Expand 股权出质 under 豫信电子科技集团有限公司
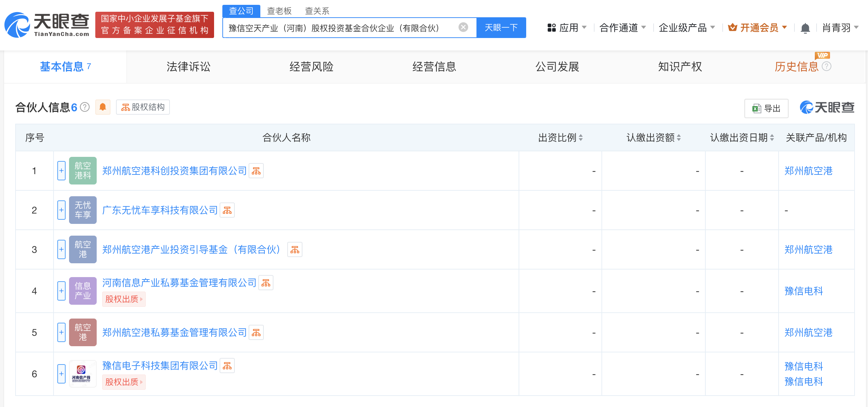Image resolution: width=868 pixels, height=407 pixels. click(x=124, y=382)
